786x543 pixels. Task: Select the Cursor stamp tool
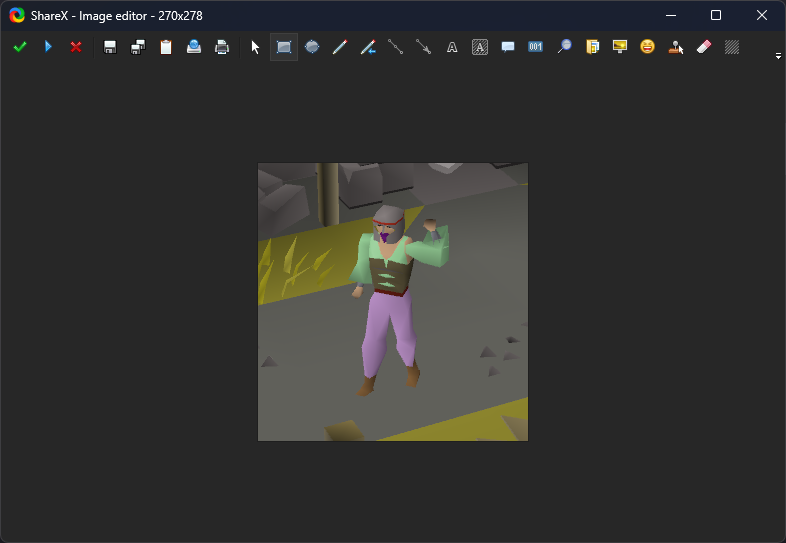pos(676,47)
